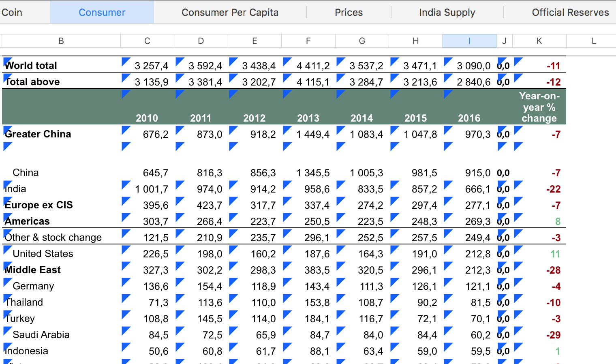The width and height of the screenshot is (616, 364).
Task: Select Indonesia 2014 value 63,4
Action: (373, 351)
